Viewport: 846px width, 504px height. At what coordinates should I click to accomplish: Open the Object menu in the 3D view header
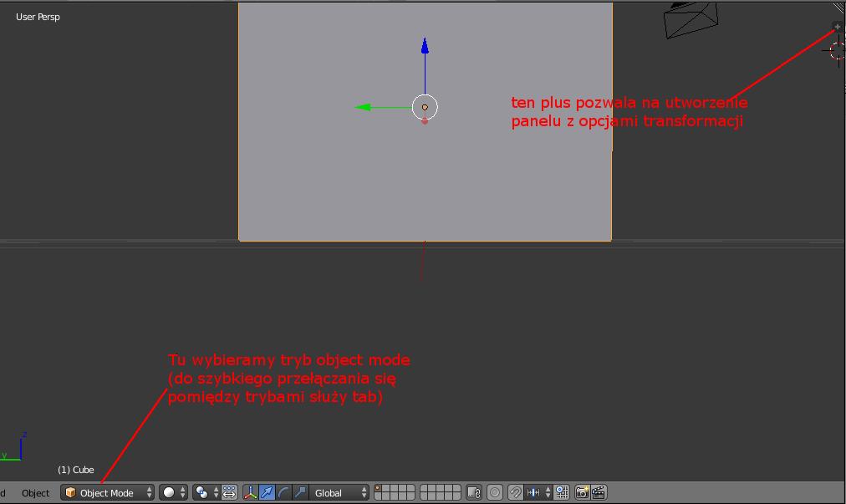[x=35, y=492]
